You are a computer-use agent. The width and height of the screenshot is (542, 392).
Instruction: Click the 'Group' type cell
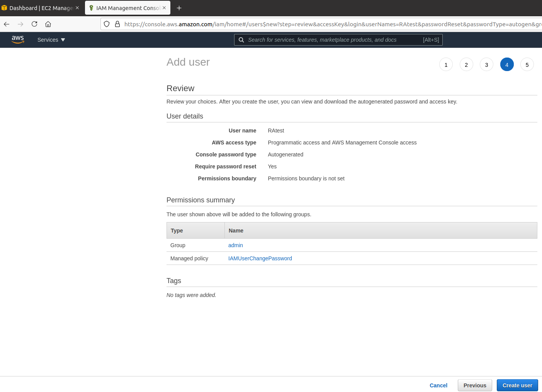(x=178, y=245)
